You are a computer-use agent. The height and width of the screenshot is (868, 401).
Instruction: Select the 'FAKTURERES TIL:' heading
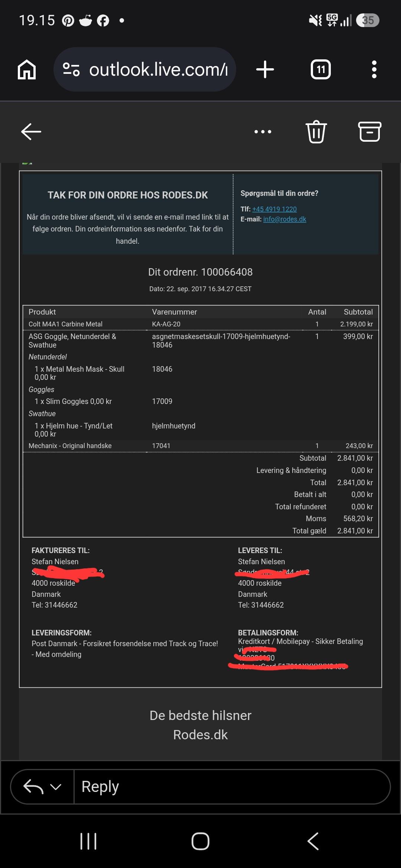[x=61, y=550]
